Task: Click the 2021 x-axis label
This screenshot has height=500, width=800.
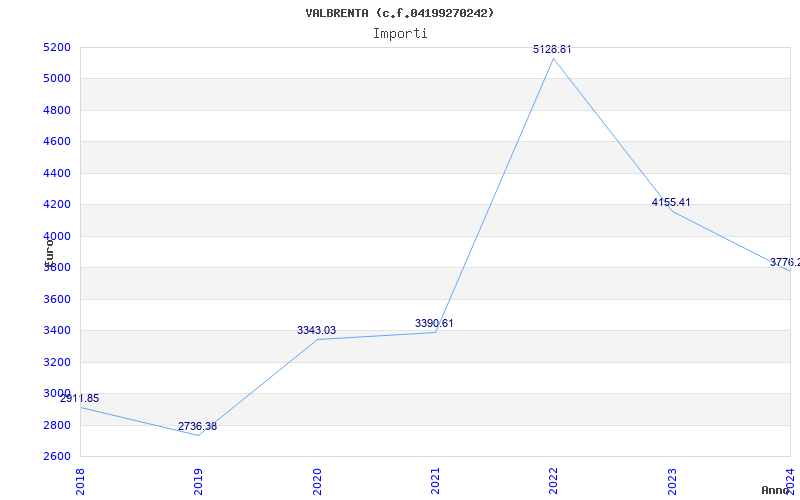Action: [435, 482]
